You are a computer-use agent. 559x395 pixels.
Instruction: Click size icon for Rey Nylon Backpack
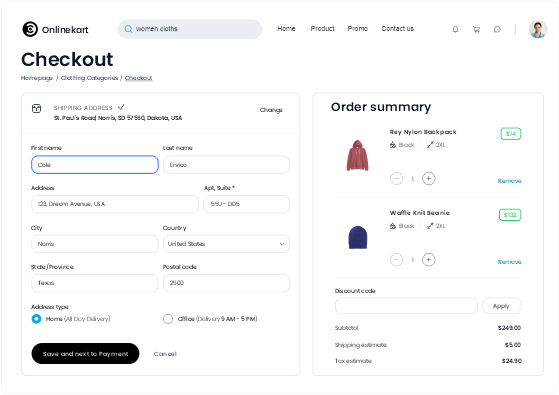pyautogui.click(x=430, y=145)
